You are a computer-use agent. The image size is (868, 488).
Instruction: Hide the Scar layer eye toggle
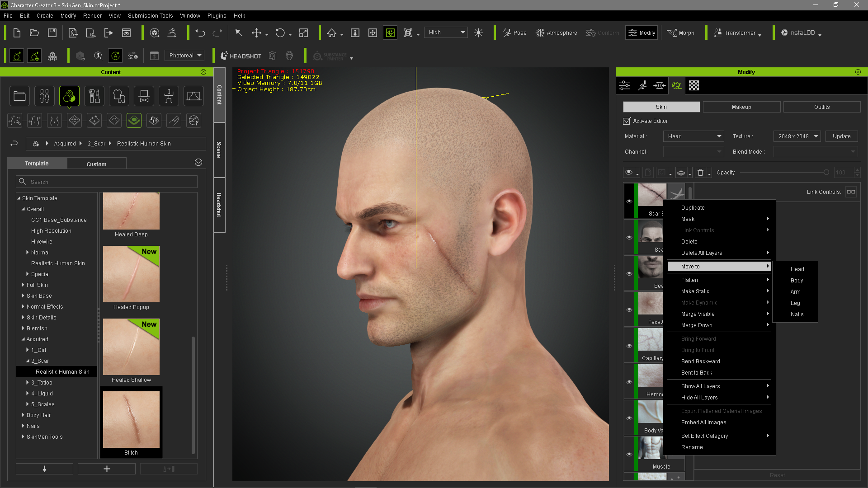tap(629, 201)
